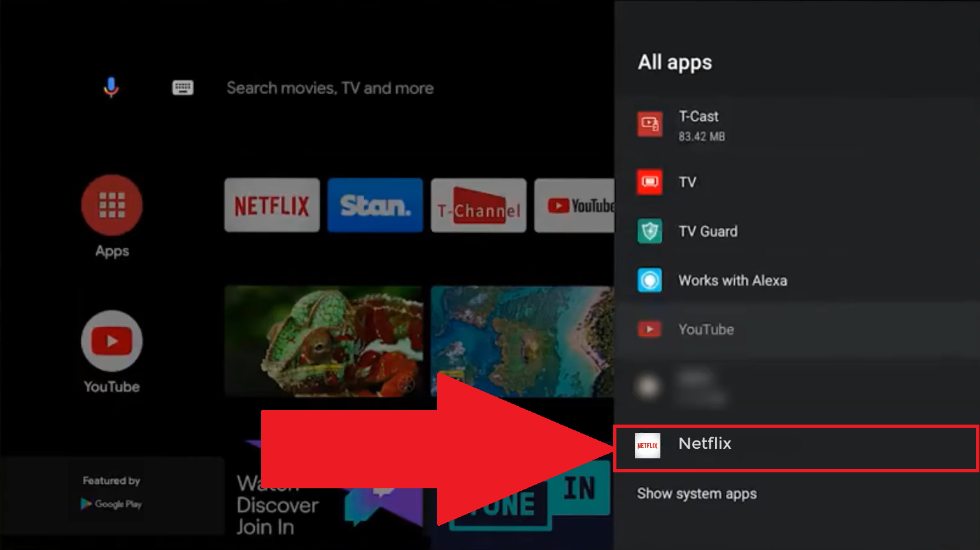This screenshot has height=550, width=980.
Task: Click the All apps heading
Action: [x=675, y=62]
